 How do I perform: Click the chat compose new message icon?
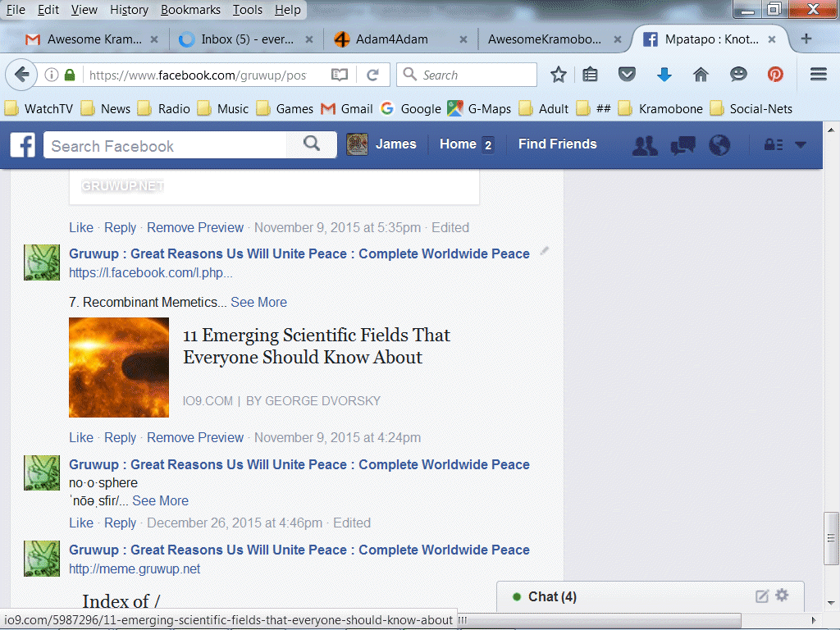(x=762, y=596)
